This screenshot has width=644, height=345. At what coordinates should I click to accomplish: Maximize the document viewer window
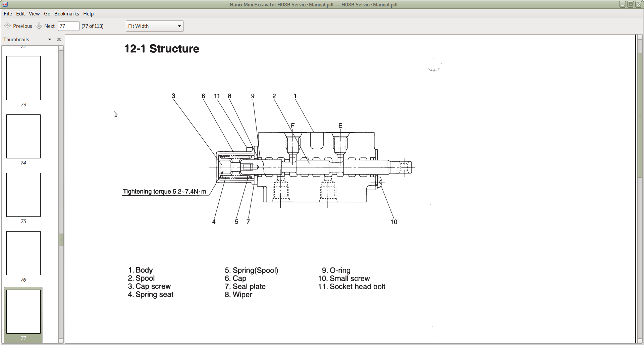pos(631,4)
